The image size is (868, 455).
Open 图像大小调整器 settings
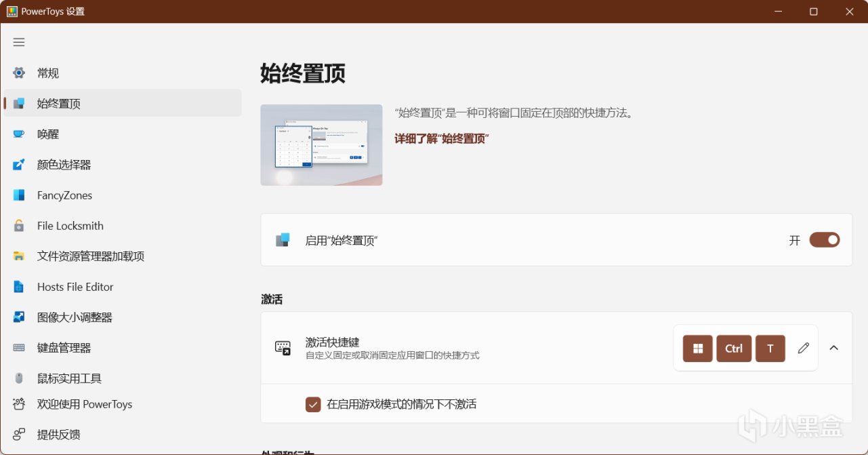pyautogui.click(x=123, y=317)
